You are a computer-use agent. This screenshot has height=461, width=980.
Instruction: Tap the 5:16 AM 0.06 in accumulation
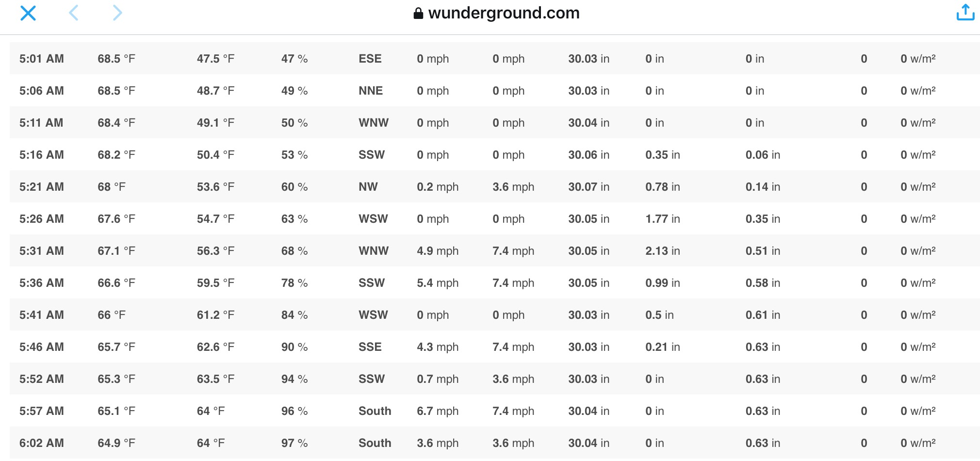pos(763,155)
